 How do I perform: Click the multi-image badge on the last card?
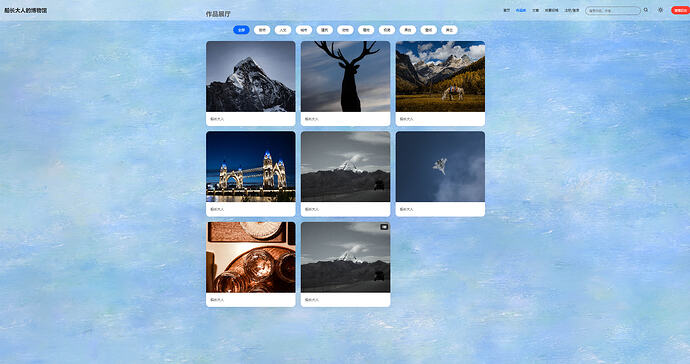pyautogui.click(x=384, y=227)
